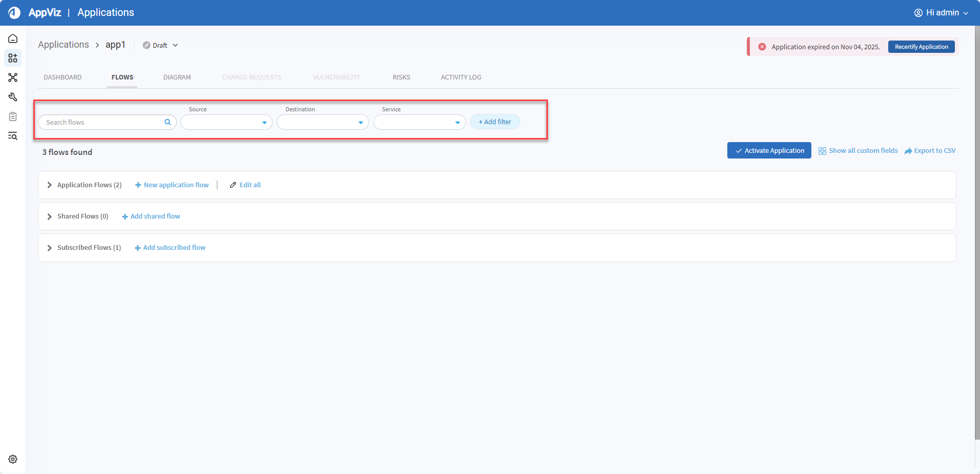980x474 pixels.
Task: Click the magnifier icon in Search flows
Action: 168,122
